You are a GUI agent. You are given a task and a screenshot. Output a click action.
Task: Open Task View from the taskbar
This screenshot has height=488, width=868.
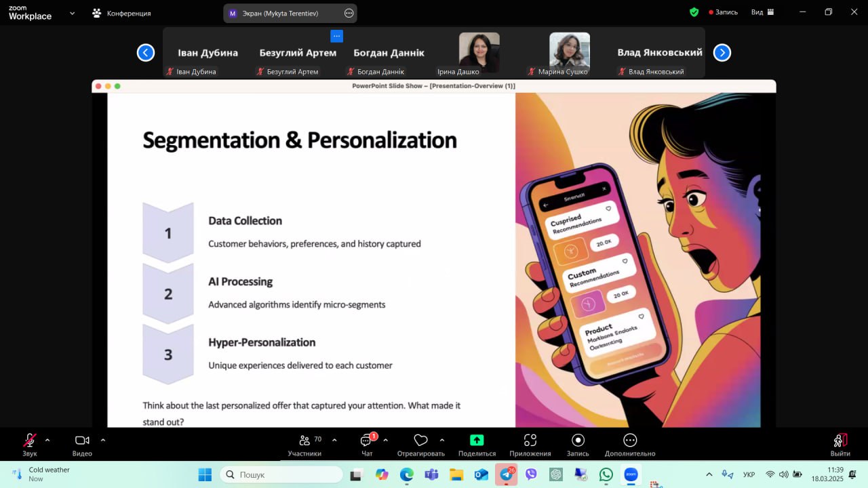[356, 474]
